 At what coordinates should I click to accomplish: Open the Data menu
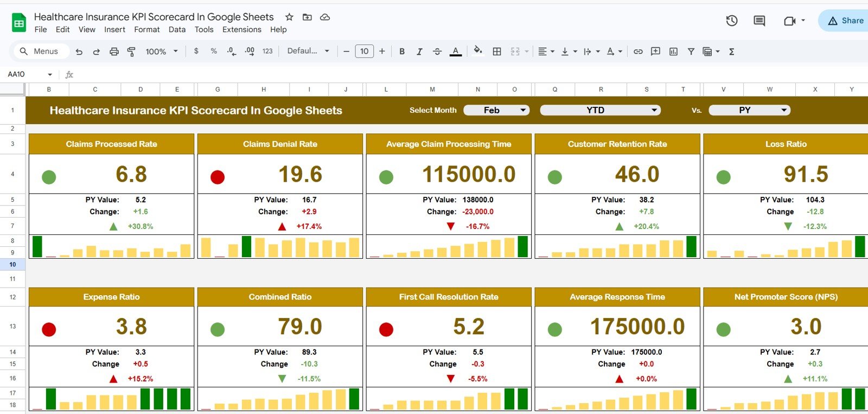point(177,30)
